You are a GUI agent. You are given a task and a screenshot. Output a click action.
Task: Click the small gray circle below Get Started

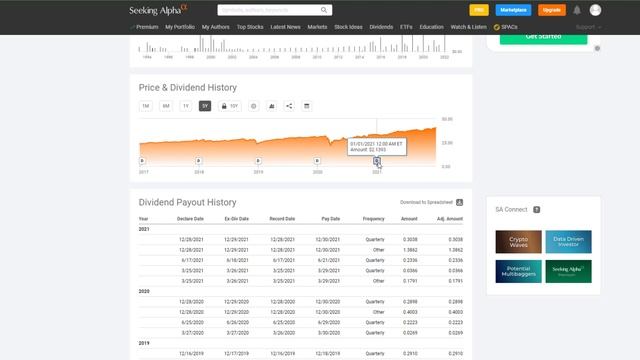[597, 49]
